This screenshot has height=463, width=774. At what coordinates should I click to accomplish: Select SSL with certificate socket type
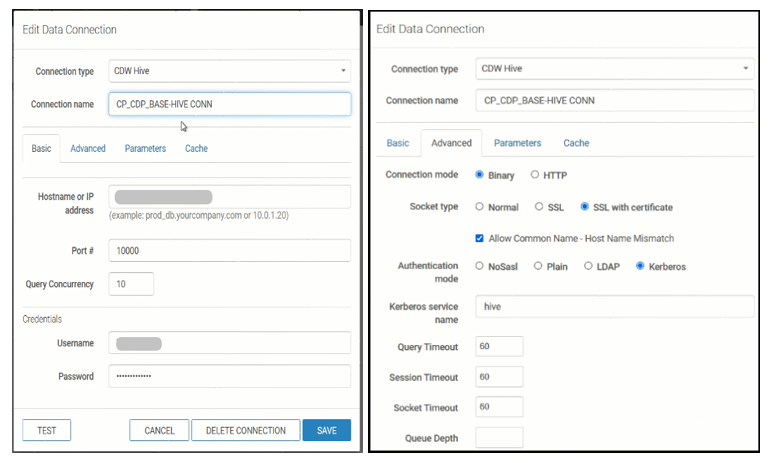click(x=584, y=207)
